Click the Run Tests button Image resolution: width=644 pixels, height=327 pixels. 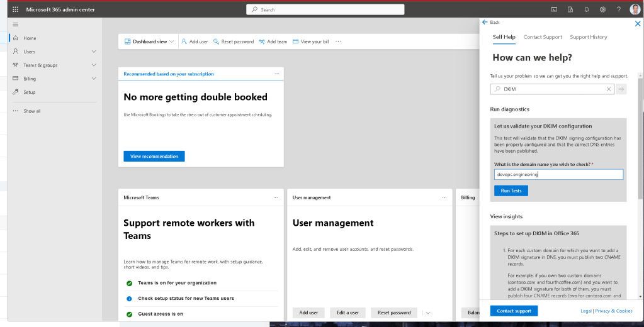click(511, 191)
